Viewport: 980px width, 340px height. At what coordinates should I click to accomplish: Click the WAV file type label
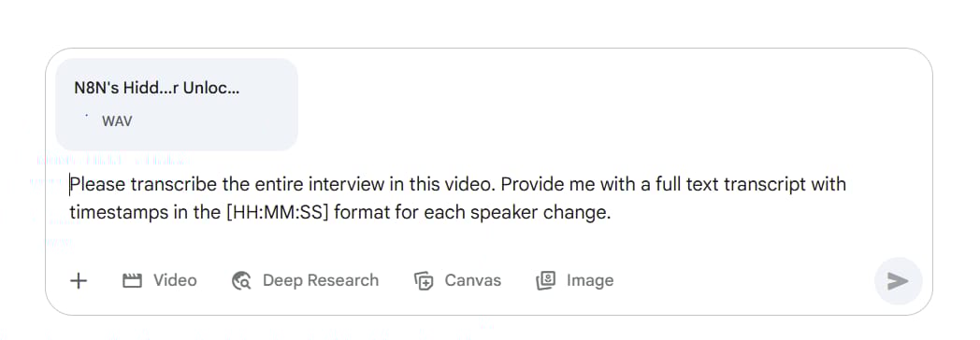point(117,121)
